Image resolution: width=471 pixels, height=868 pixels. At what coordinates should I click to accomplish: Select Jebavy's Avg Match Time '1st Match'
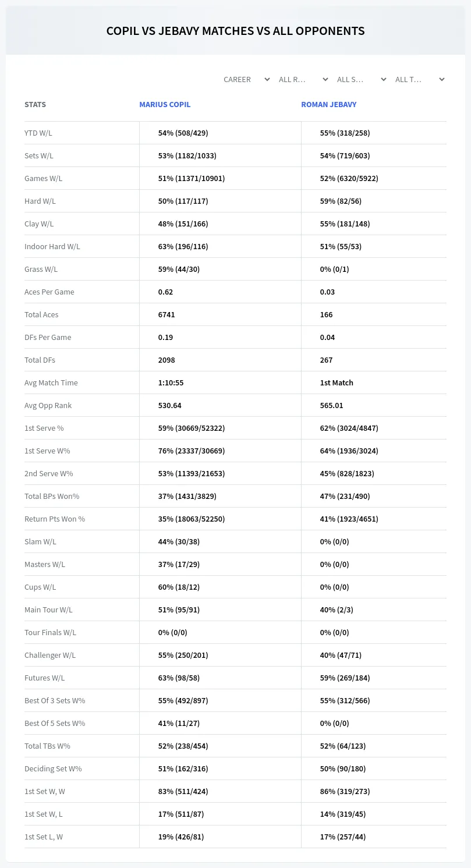click(x=337, y=382)
